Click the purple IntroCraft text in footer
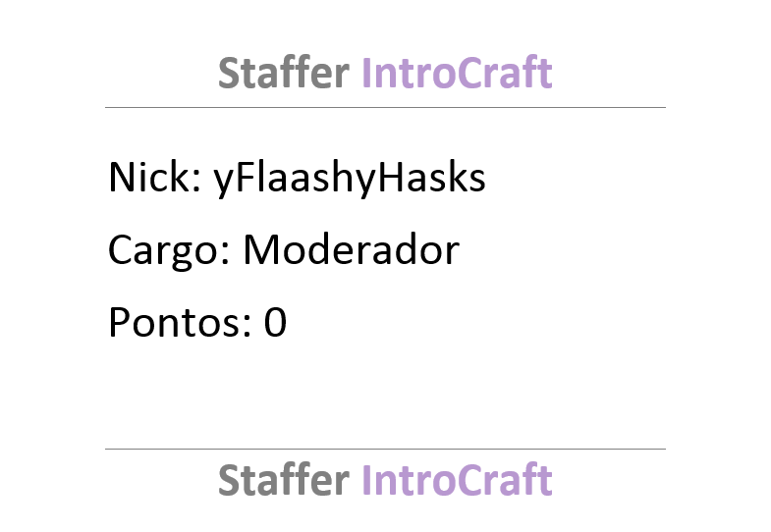Viewport: 771px width, 532px height. click(x=457, y=479)
